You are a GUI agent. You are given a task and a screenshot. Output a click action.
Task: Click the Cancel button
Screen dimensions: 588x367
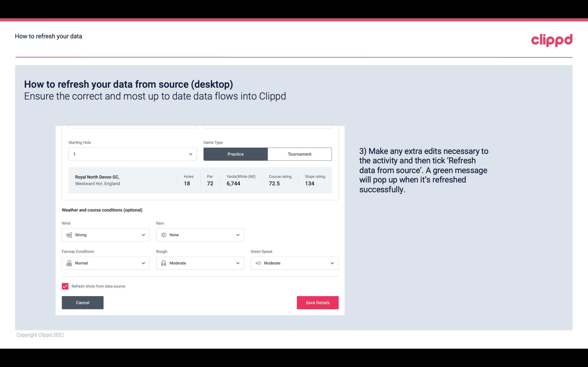83,302
